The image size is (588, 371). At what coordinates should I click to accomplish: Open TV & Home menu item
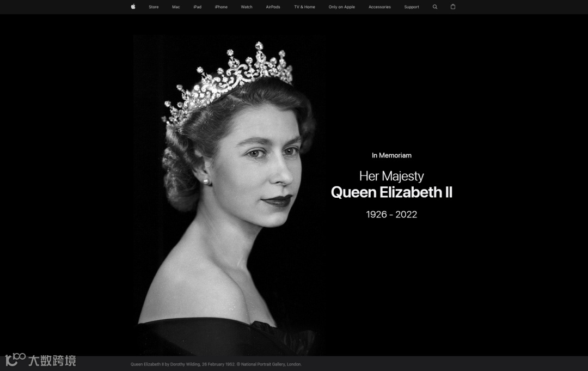[x=304, y=7]
